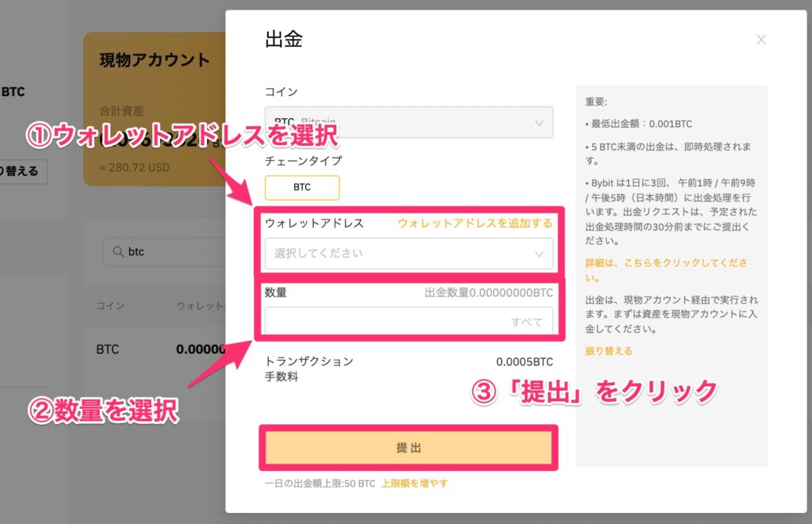Open the コイン selector showing BTC Bitcoin

click(x=408, y=123)
